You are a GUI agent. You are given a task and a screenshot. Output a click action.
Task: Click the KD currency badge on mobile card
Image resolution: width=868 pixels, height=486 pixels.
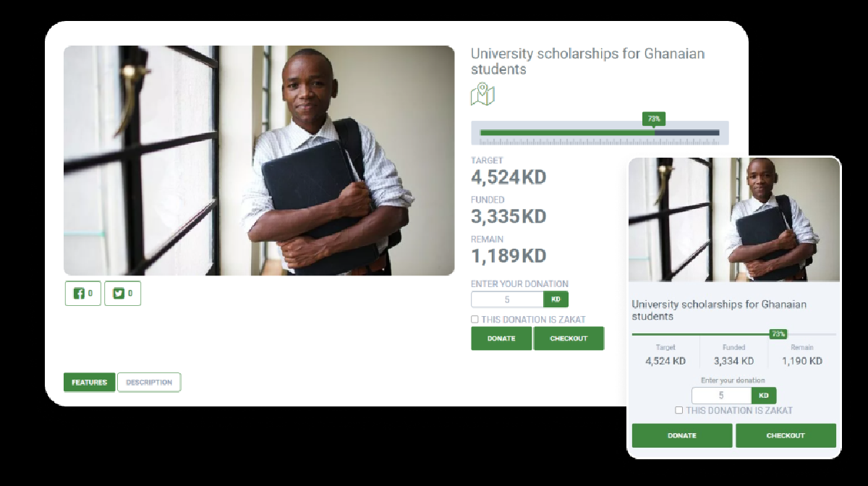(764, 396)
